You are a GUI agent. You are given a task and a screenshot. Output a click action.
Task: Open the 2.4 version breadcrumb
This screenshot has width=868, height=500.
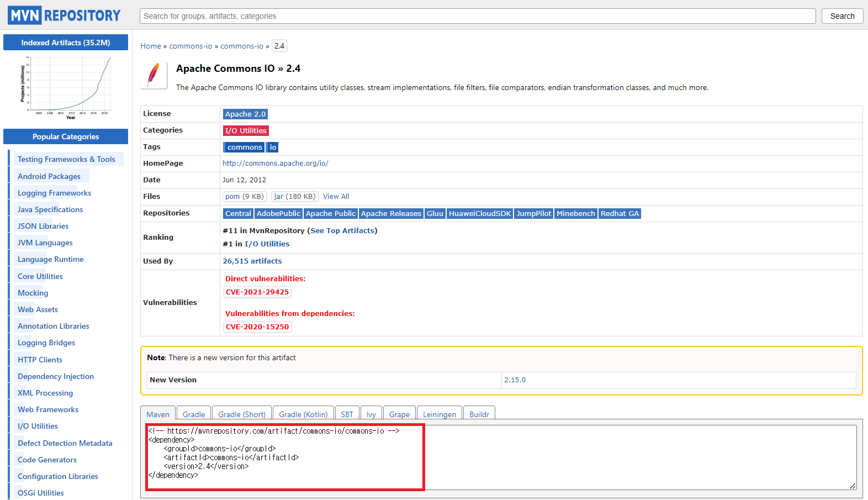[x=279, y=46]
